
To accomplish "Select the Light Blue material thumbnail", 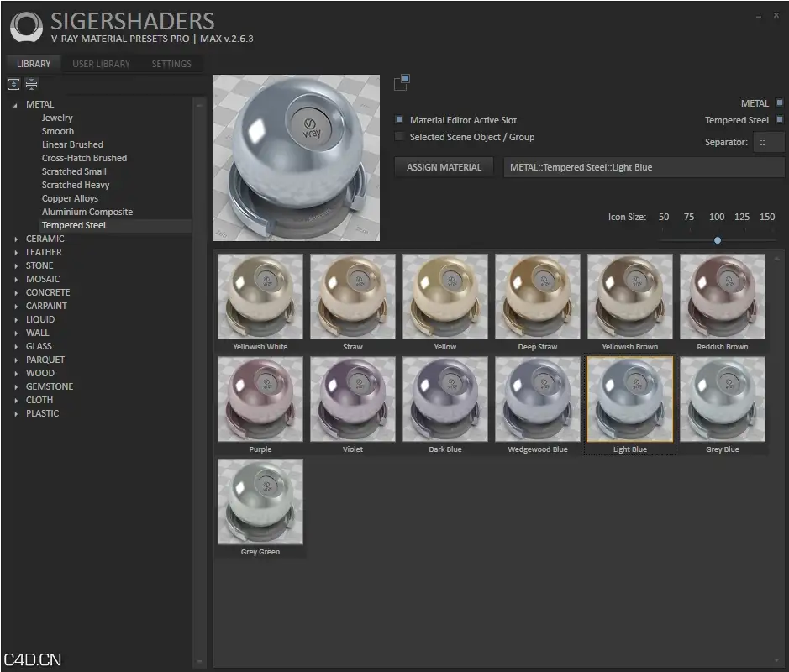I will click(x=630, y=399).
